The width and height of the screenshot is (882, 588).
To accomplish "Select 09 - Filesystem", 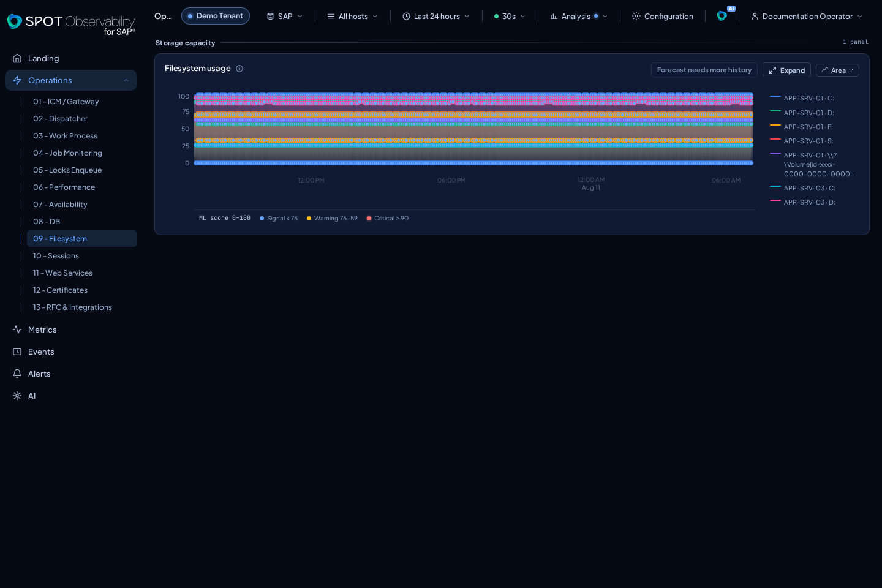I will [82, 239].
